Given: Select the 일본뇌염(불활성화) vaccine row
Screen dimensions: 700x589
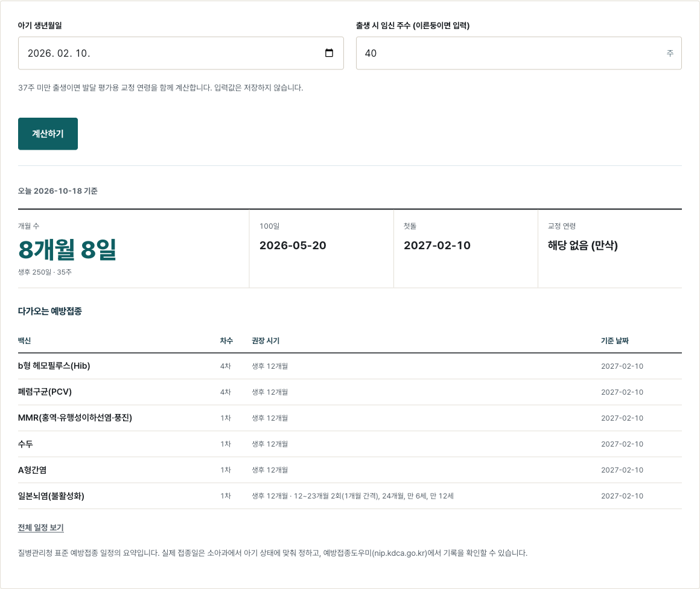Looking at the screenshot, I should [350, 495].
